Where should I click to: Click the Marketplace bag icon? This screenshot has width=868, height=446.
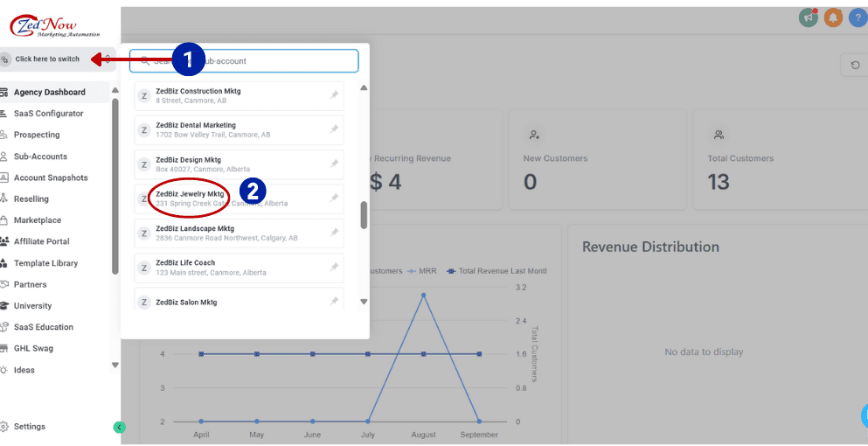tap(3, 220)
